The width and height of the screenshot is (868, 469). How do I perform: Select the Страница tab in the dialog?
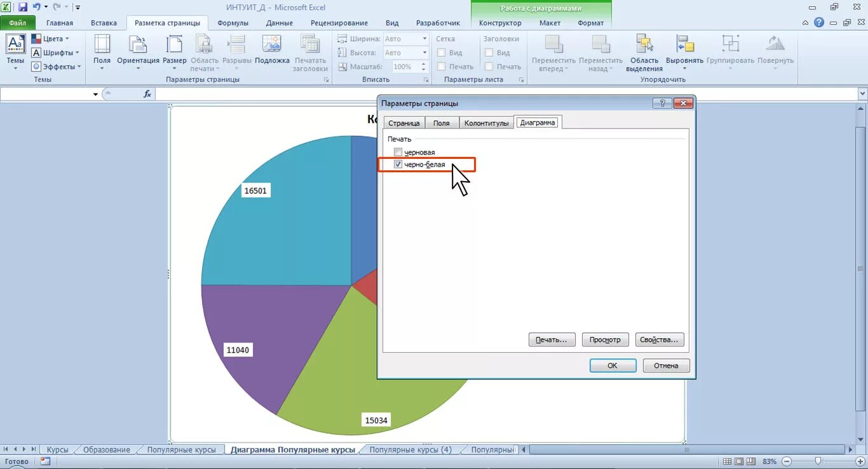(404, 123)
